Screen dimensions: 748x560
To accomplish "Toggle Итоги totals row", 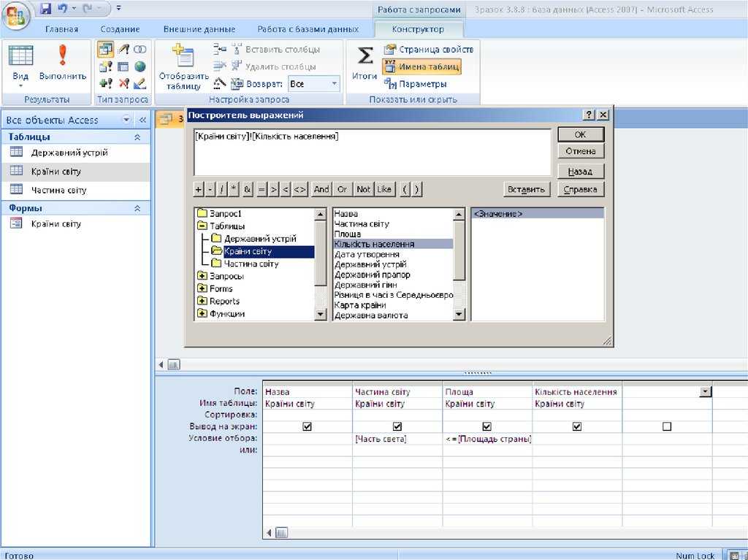I will coord(365,63).
